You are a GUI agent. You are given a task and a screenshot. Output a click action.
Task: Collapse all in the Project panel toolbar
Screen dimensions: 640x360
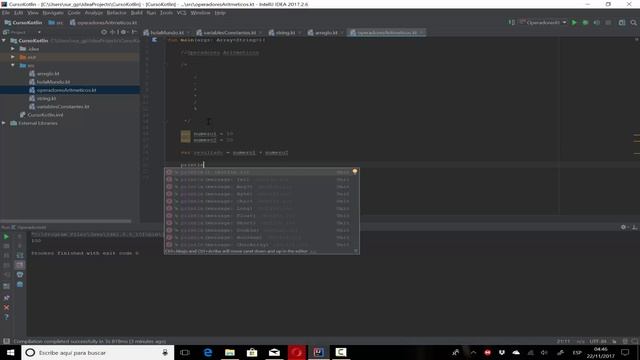tap(113, 32)
